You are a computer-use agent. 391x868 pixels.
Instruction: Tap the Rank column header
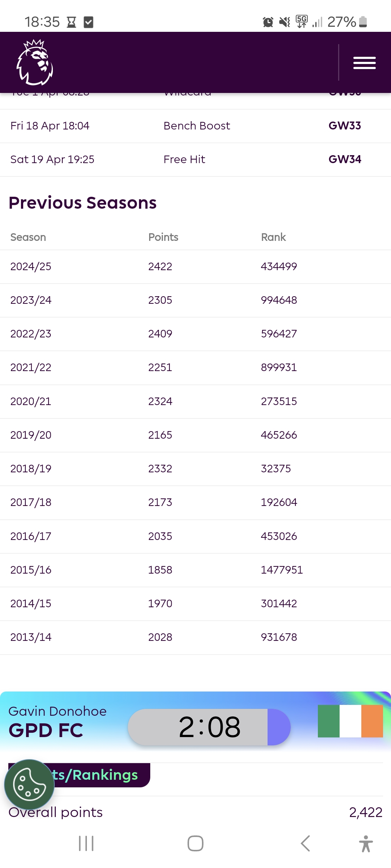pyautogui.click(x=273, y=237)
